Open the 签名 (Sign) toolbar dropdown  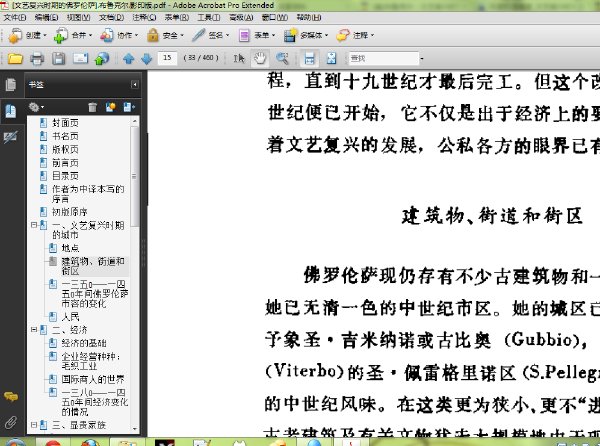[x=210, y=35]
